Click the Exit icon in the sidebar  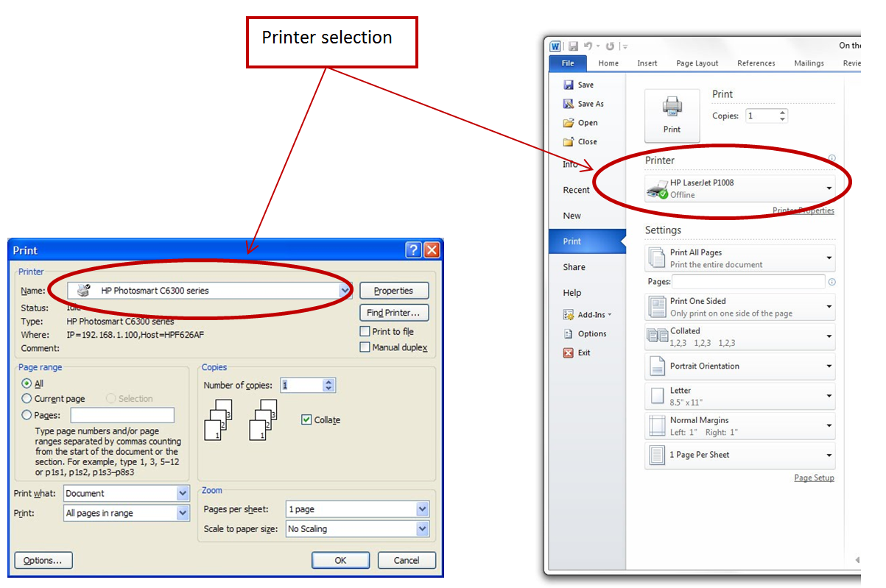point(569,353)
